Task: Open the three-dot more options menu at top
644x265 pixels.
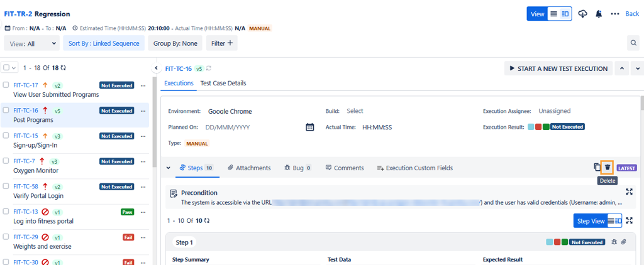Action: [615, 14]
